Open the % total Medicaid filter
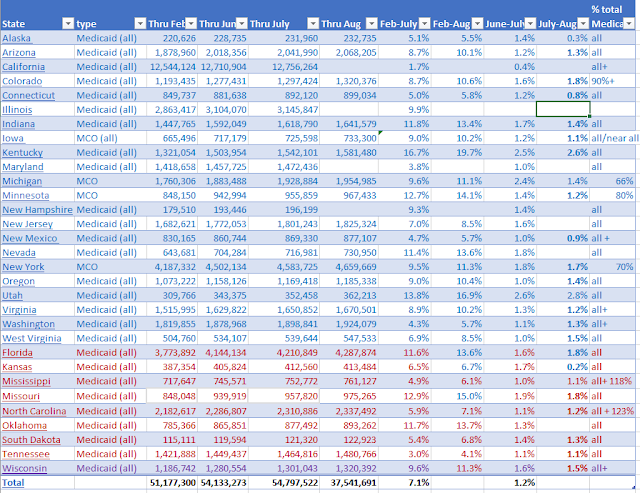Image resolution: width=640 pixels, height=493 pixels. coord(629,24)
